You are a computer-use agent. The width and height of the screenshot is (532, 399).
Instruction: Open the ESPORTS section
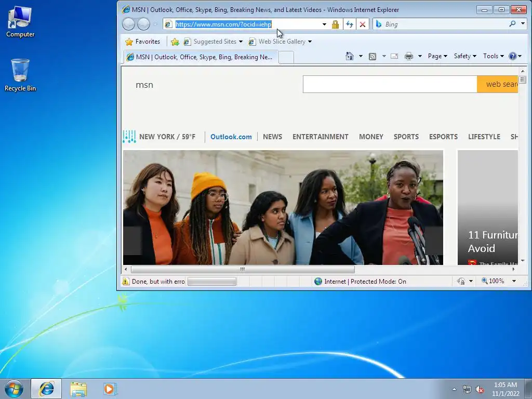(443, 137)
